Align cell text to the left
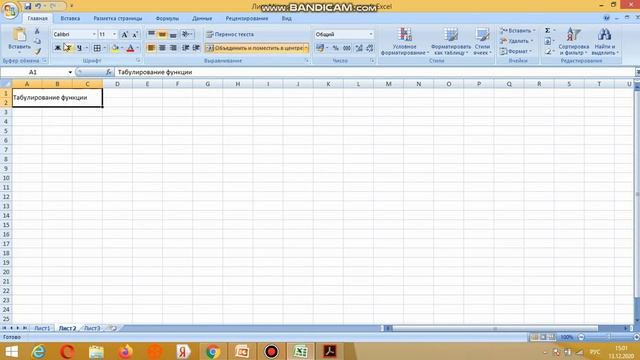 151,48
